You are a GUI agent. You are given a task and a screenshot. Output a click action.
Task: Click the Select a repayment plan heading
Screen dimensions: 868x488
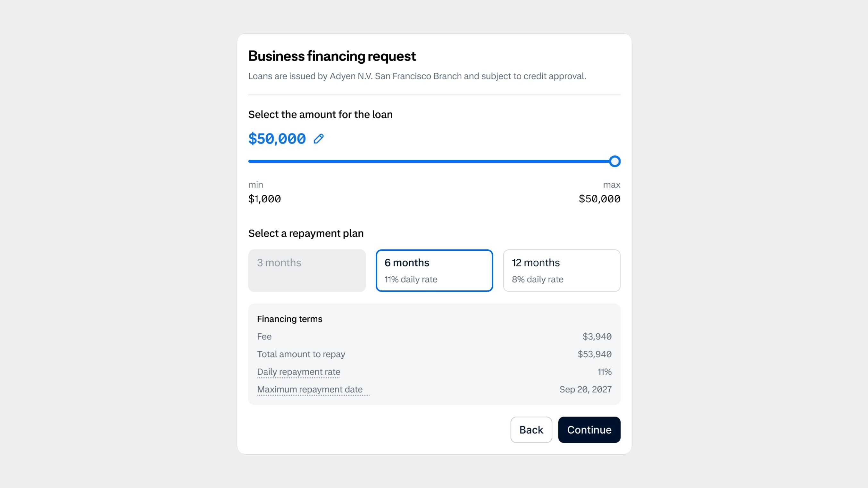[x=305, y=233]
